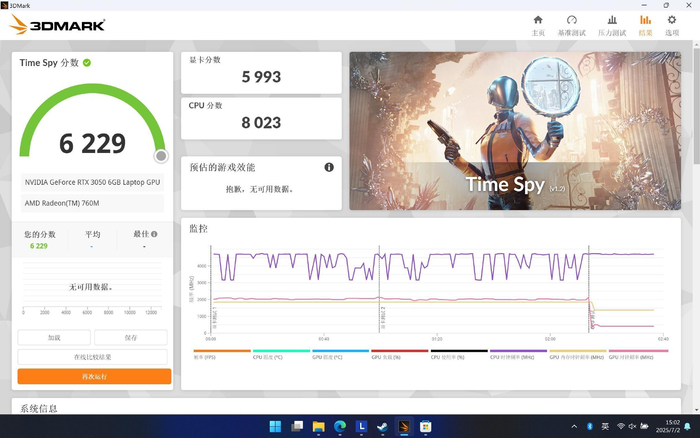Click the second test marker line in chart
The image size is (700, 438).
pos(379,289)
